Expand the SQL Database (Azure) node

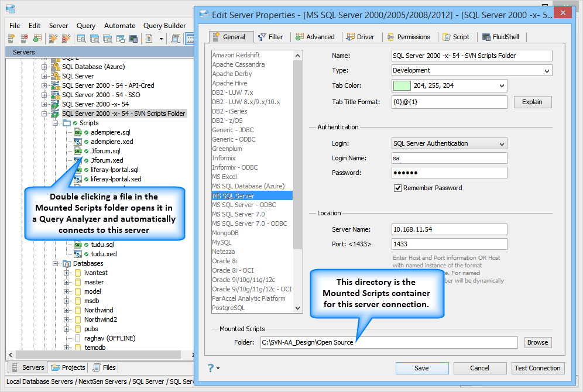click(44, 67)
